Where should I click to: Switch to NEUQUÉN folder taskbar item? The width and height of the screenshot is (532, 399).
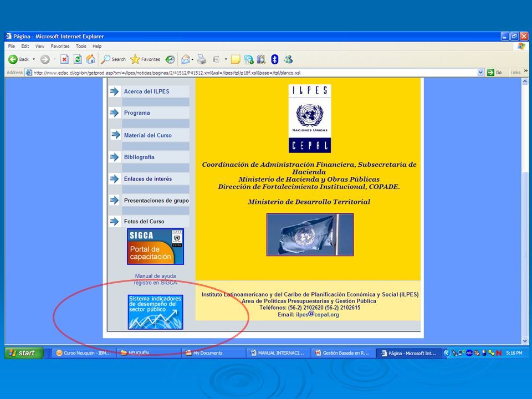coord(149,353)
